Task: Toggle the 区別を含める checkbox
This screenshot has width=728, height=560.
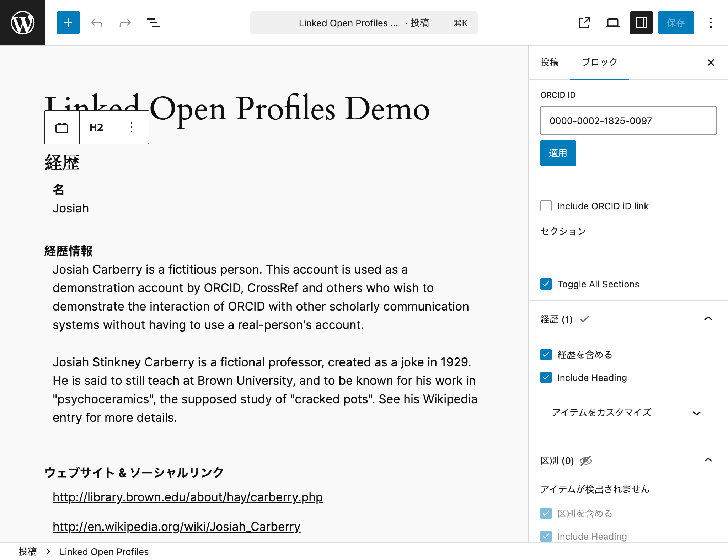Action: pos(546,513)
